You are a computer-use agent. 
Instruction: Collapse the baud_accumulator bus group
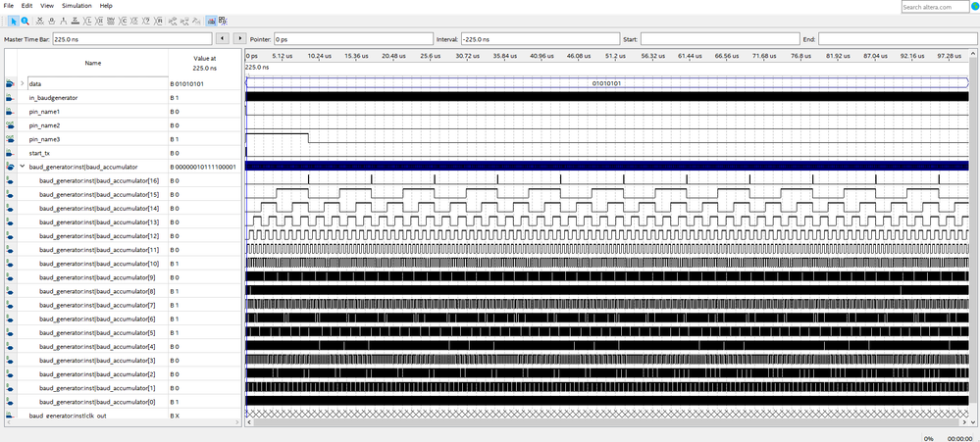coord(23,167)
